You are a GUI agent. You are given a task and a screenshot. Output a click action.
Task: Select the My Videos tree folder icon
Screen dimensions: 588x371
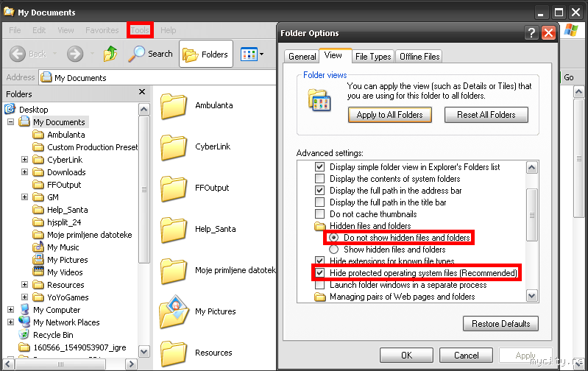click(38, 272)
